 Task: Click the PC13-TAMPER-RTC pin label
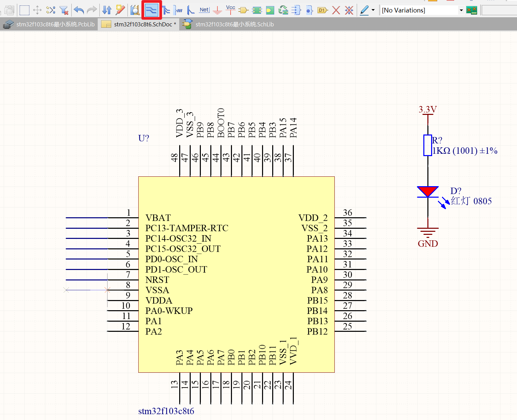187,228
